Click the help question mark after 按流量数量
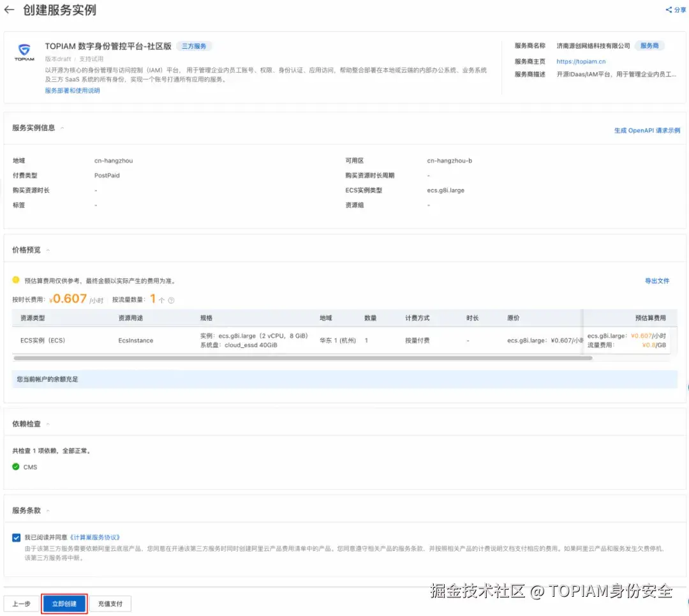This screenshot has width=689, height=616. (x=172, y=300)
